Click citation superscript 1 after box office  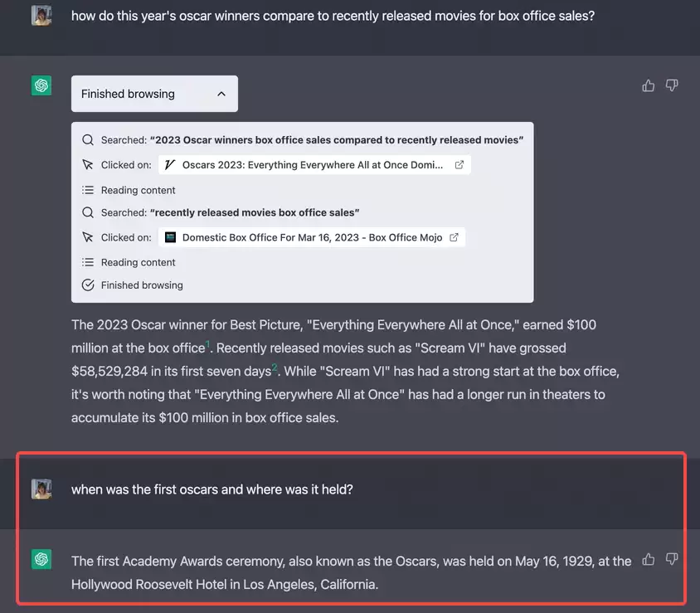[x=207, y=343]
